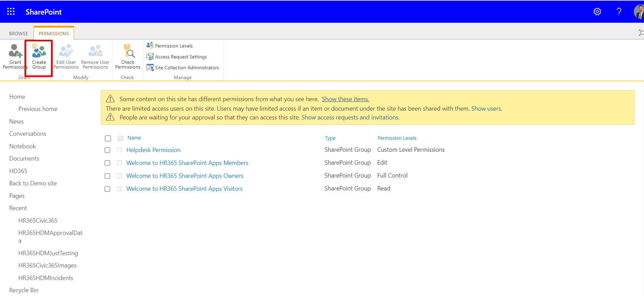
Task: Open HR365Civic365 recent item
Action: 38,221
